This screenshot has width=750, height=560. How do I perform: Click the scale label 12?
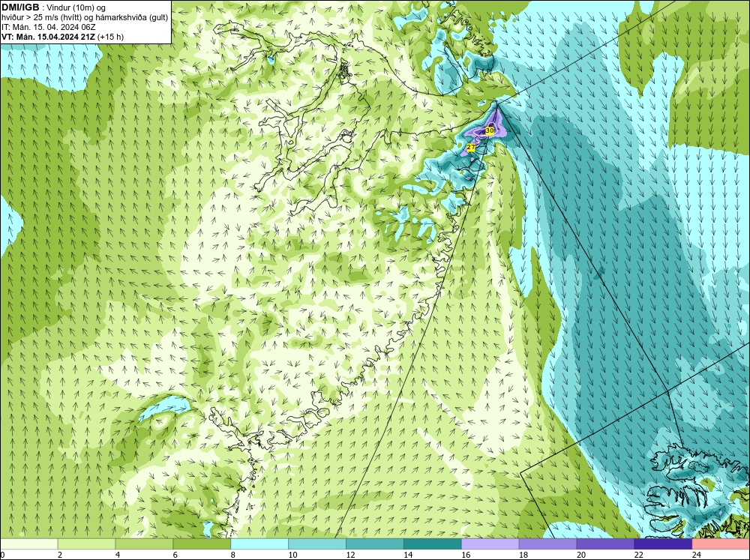tap(350, 555)
